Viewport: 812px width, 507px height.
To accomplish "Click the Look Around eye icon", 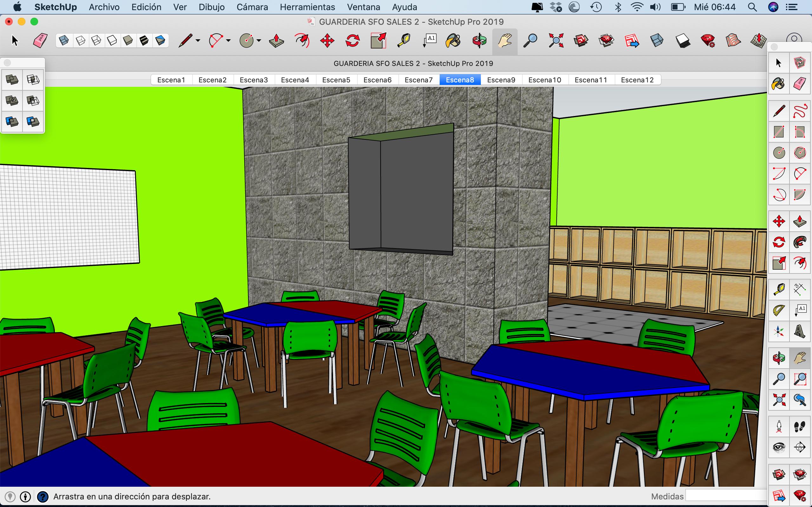I will pos(779,447).
